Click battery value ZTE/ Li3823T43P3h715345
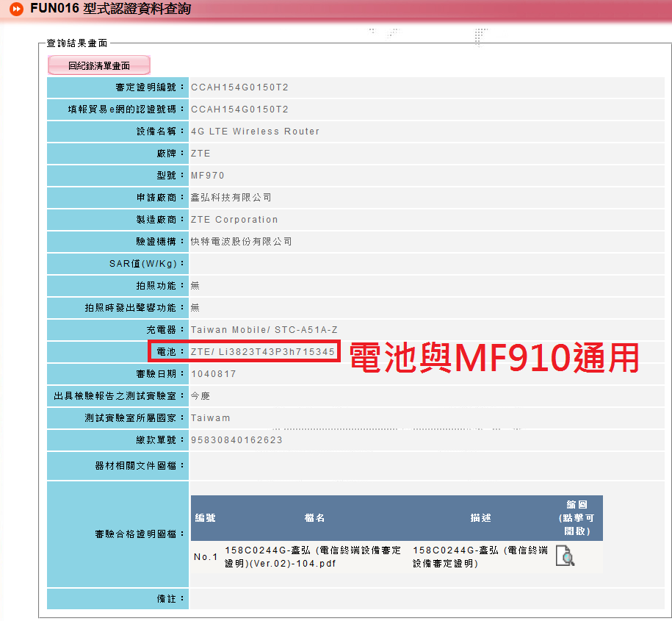Image resolution: width=672 pixels, height=621 pixels. click(x=263, y=352)
